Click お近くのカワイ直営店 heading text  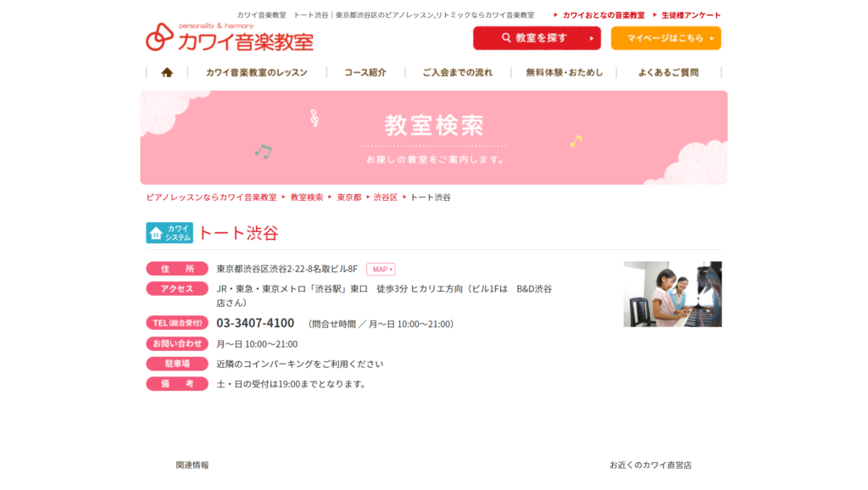point(650,465)
